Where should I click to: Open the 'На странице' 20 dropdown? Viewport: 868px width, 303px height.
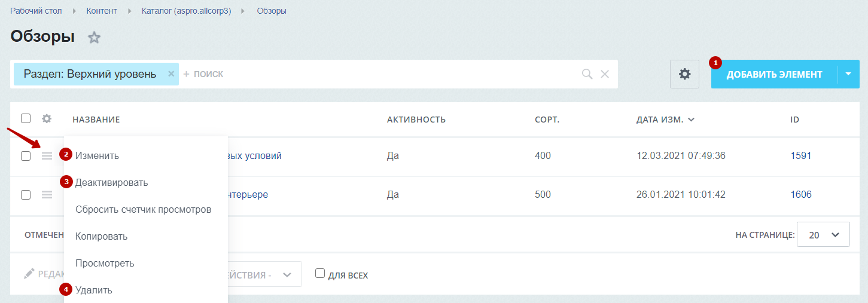[x=823, y=235]
